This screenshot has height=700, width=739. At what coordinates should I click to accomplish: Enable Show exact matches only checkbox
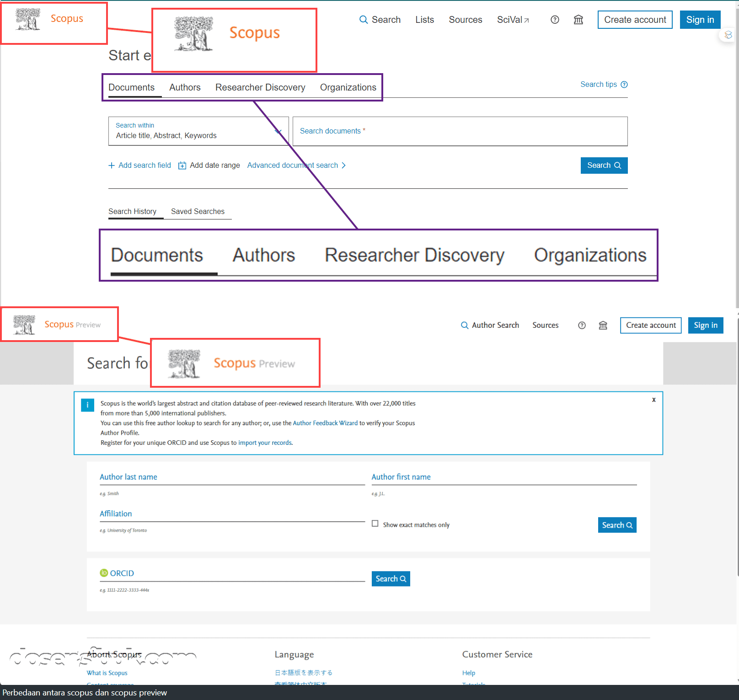pyautogui.click(x=375, y=524)
